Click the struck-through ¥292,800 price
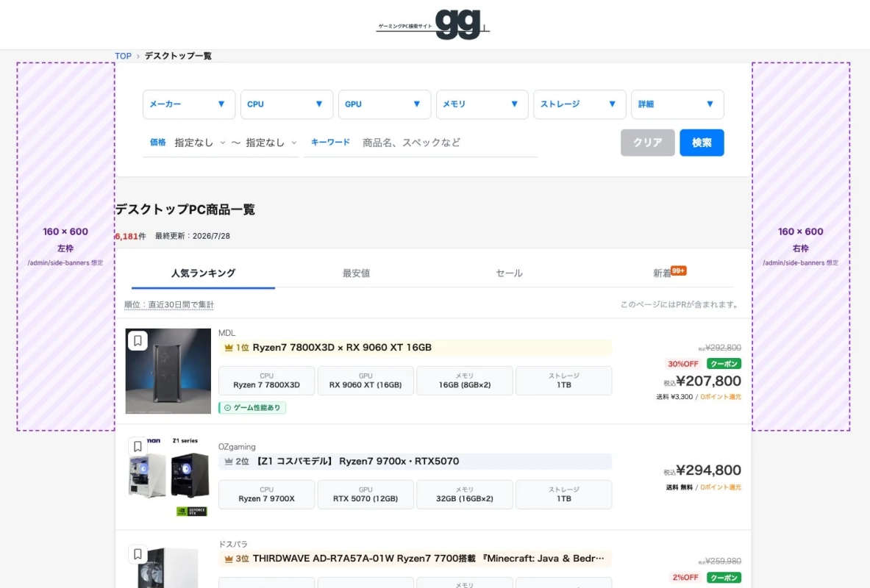This screenshot has height=588, width=870. click(x=723, y=348)
